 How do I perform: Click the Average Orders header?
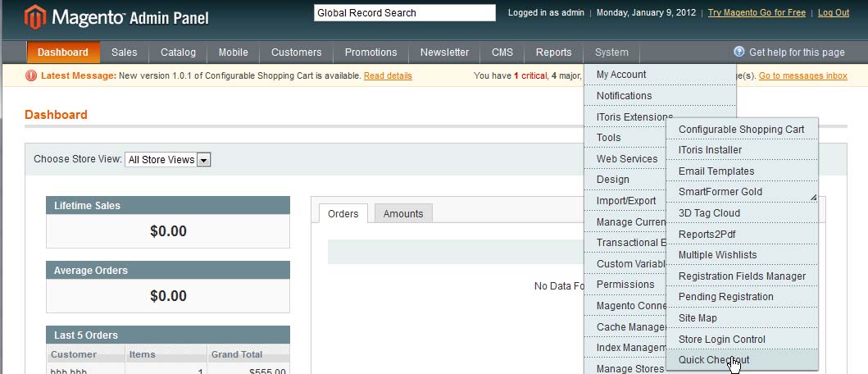tap(168, 271)
